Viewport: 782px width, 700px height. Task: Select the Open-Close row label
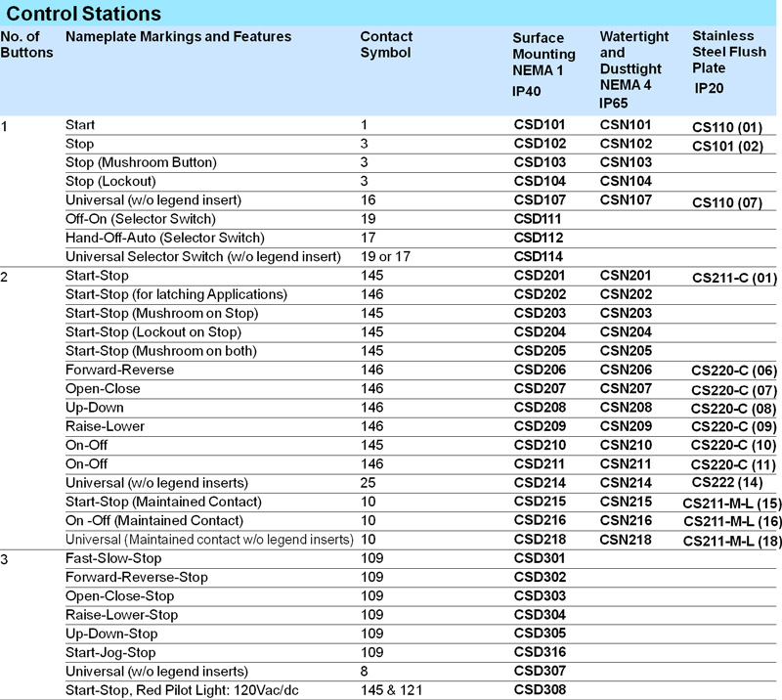click(x=103, y=389)
